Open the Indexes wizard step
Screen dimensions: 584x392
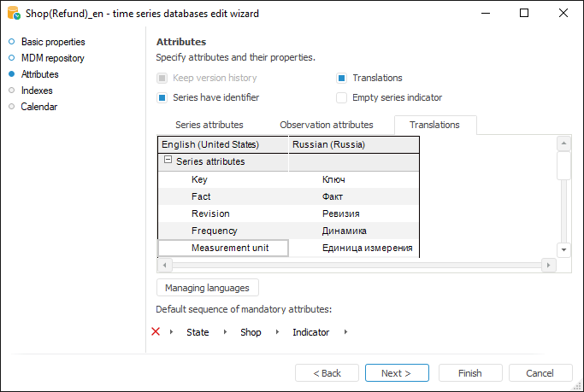(37, 91)
